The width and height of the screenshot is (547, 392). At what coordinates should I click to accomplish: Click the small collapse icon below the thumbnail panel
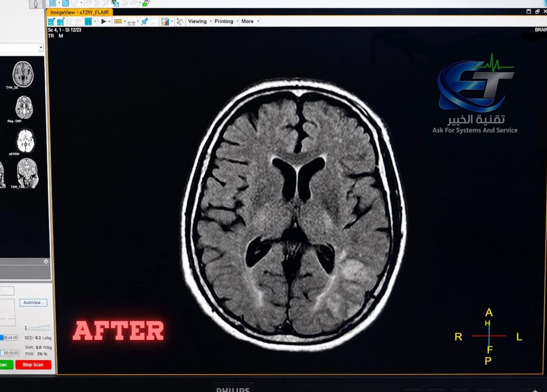click(x=46, y=261)
